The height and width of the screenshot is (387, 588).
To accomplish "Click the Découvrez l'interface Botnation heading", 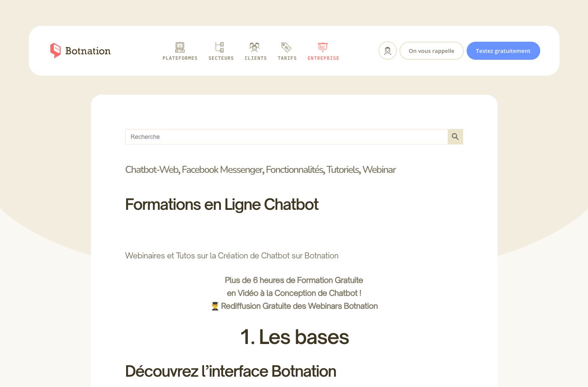I will 231,372.
